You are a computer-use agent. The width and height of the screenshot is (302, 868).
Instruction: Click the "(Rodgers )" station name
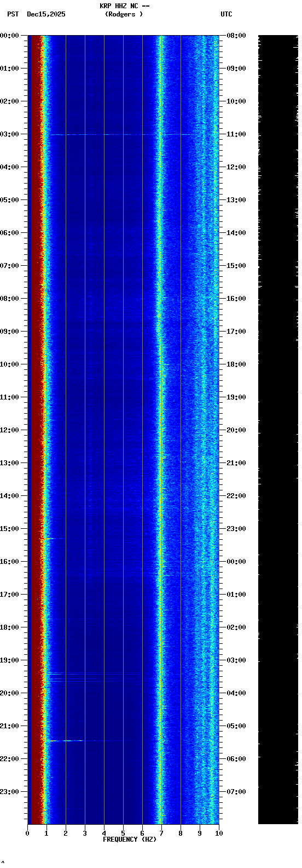pyautogui.click(x=124, y=14)
